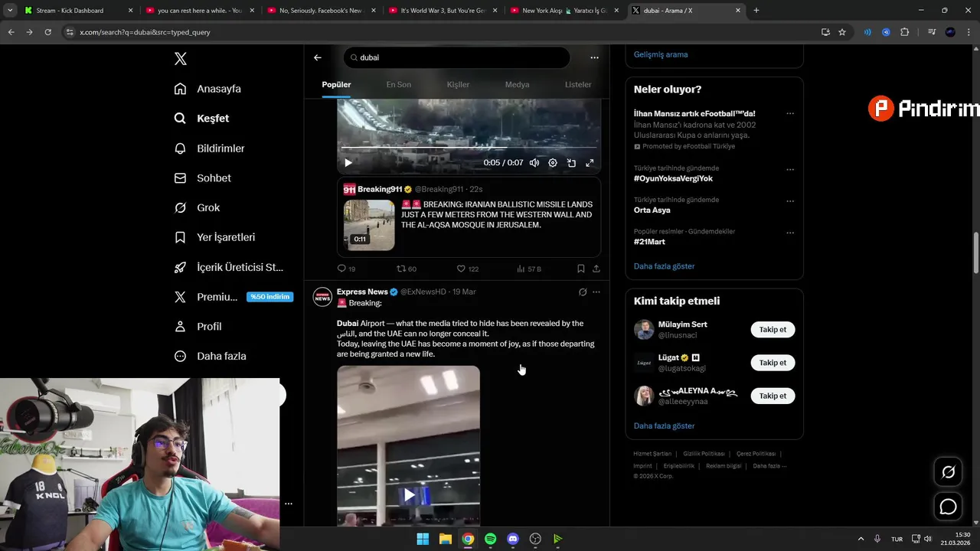Open Chrome tab search dropdown

10,11
